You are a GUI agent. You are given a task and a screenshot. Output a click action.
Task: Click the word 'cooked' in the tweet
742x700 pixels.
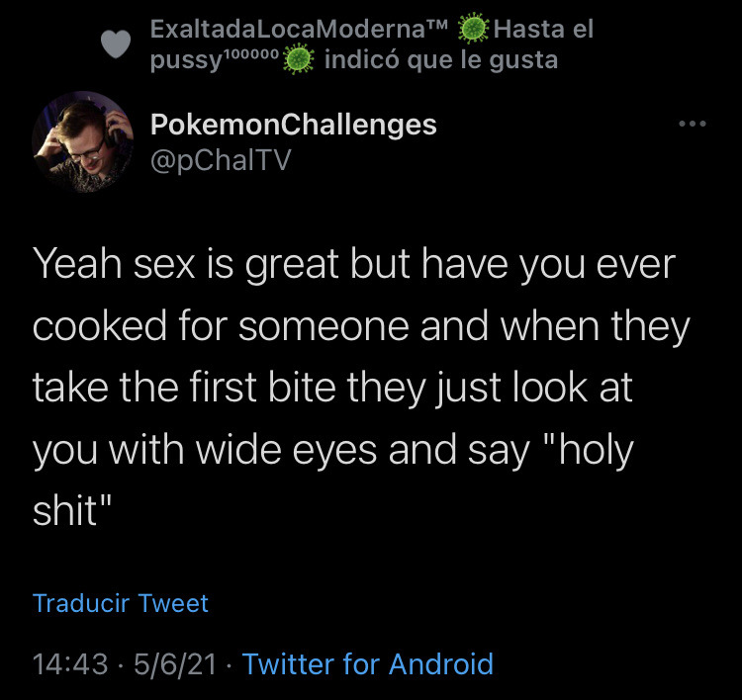[x=100, y=326]
